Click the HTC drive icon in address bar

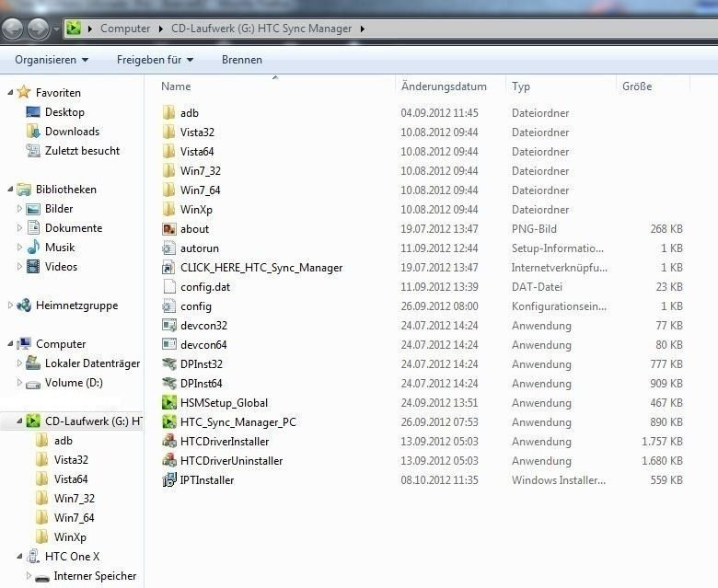click(x=74, y=29)
